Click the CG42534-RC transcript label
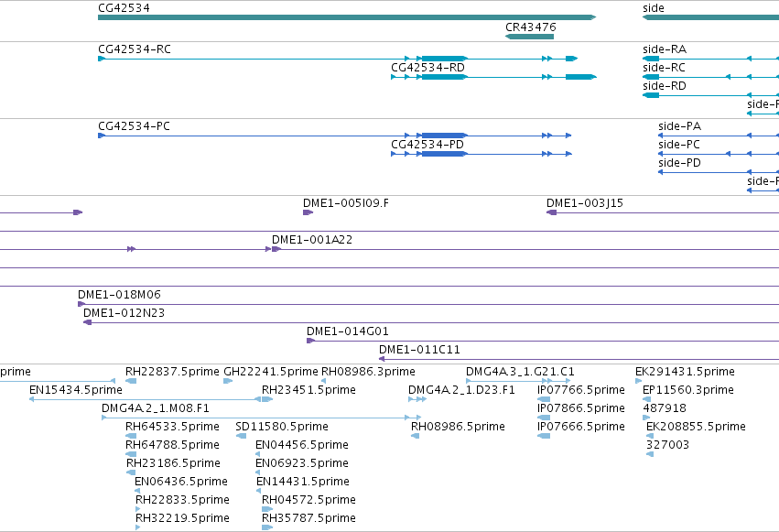 pyautogui.click(x=135, y=49)
